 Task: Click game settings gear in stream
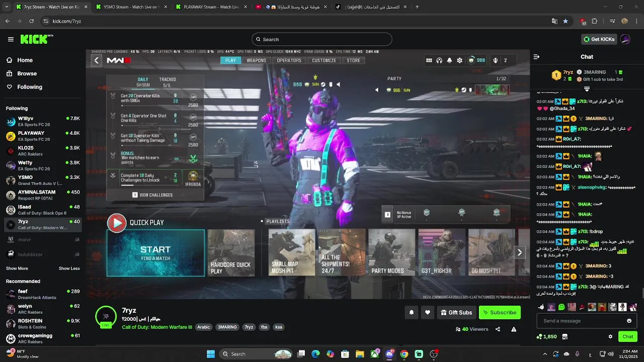pos(459,60)
